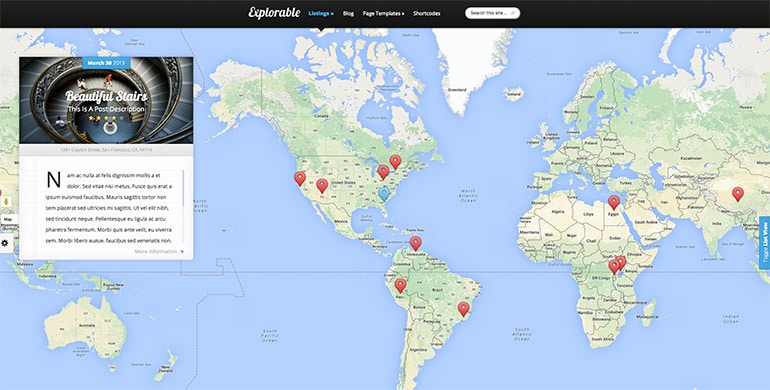Select the blue active pin in the southeastern US
The image size is (770, 390).
[x=385, y=194]
